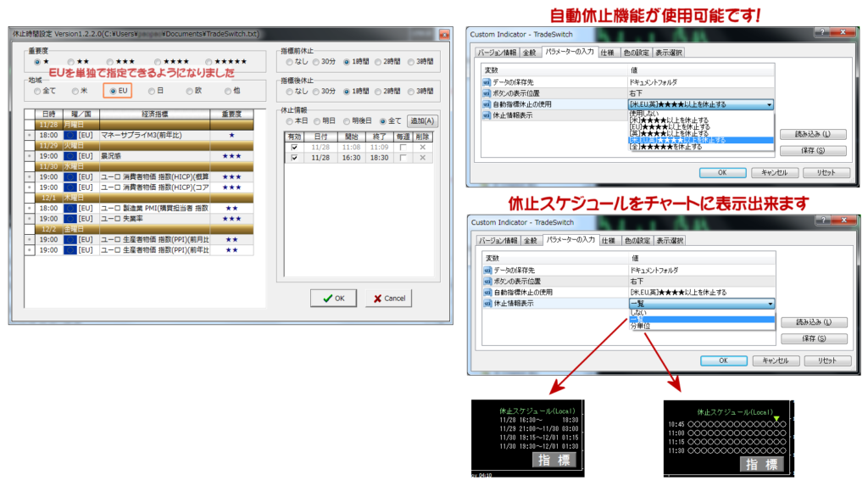
Task: Delete the 11/28 11:08 pause entry
Action: pos(422,146)
